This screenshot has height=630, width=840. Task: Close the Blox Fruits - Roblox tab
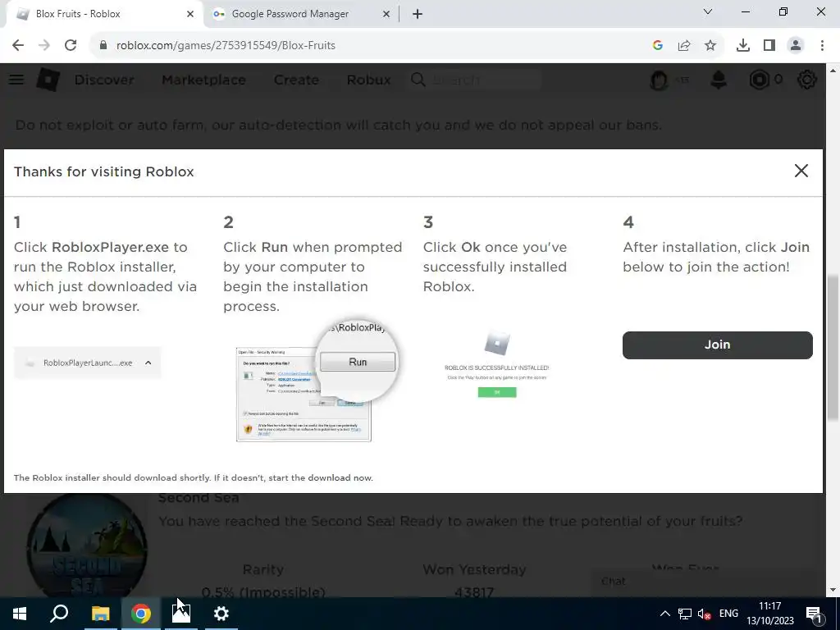(x=190, y=14)
